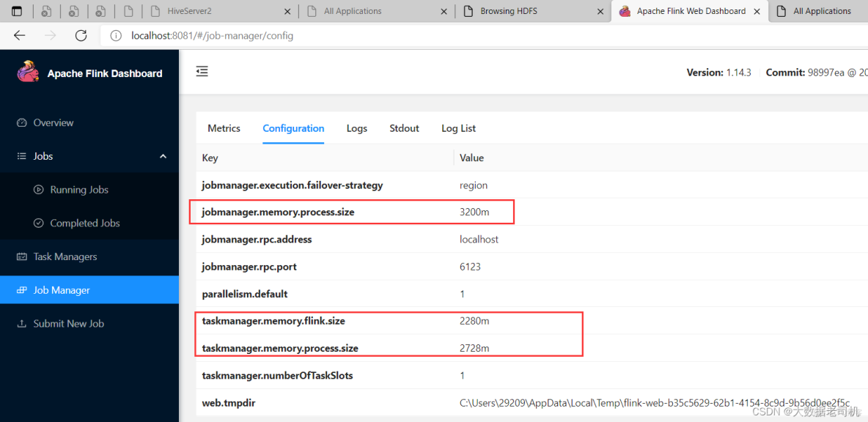
Task: Close the HiveServer2 browser tab
Action: coord(286,11)
